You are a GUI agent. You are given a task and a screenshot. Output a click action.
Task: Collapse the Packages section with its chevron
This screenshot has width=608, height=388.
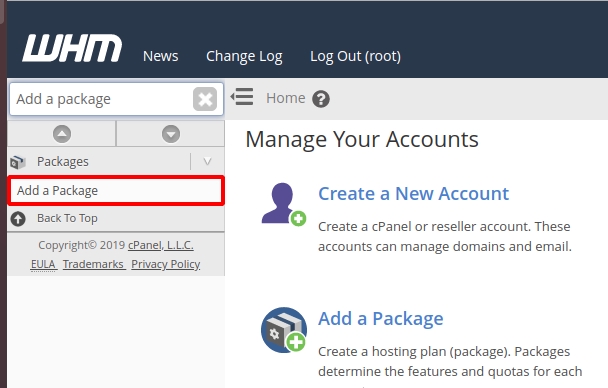click(x=207, y=162)
